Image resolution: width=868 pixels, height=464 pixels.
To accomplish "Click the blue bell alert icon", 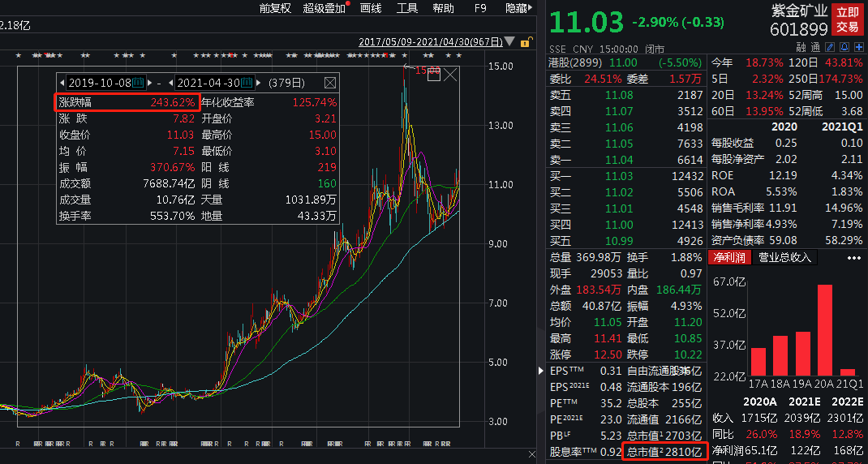I will point(844,46).
